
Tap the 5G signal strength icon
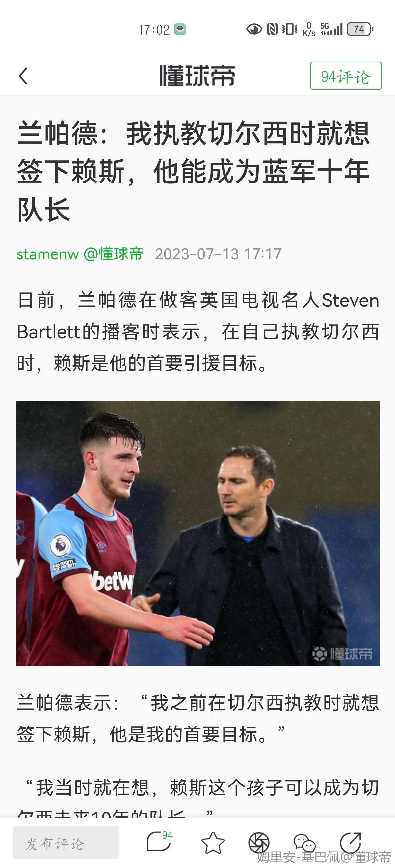(x=331, y=29)
